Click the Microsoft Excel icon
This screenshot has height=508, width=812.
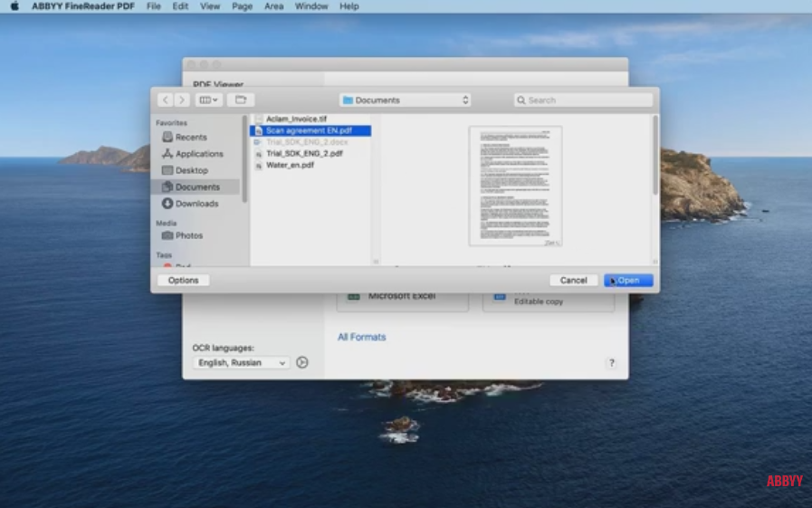(354, 296)
